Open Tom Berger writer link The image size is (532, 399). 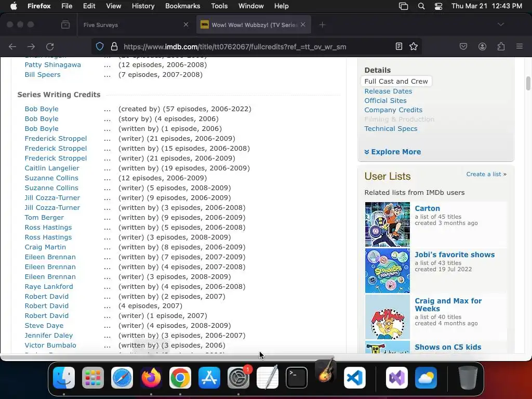pyautogui.click(x=44, y=218)
